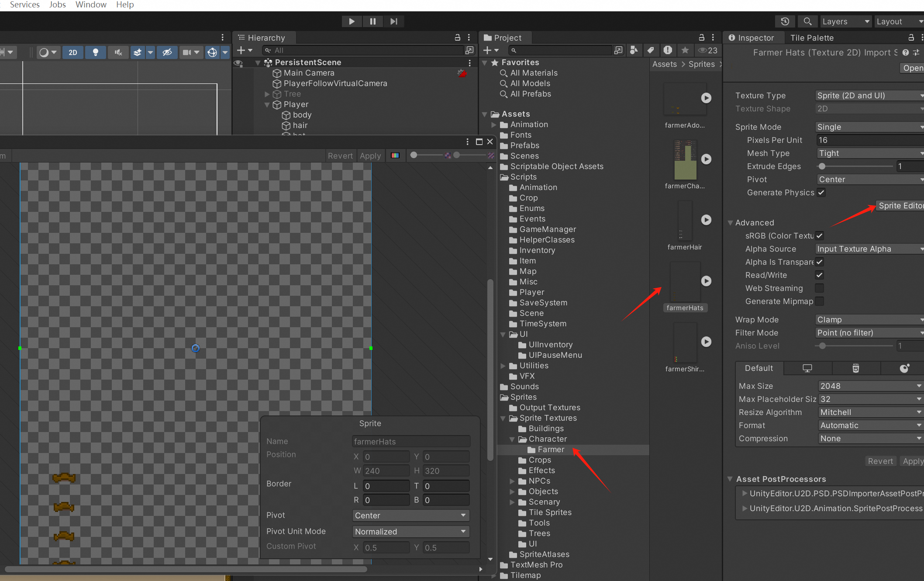
Task: Toggle scene lighting bulb icon
Action: point(95,52)
